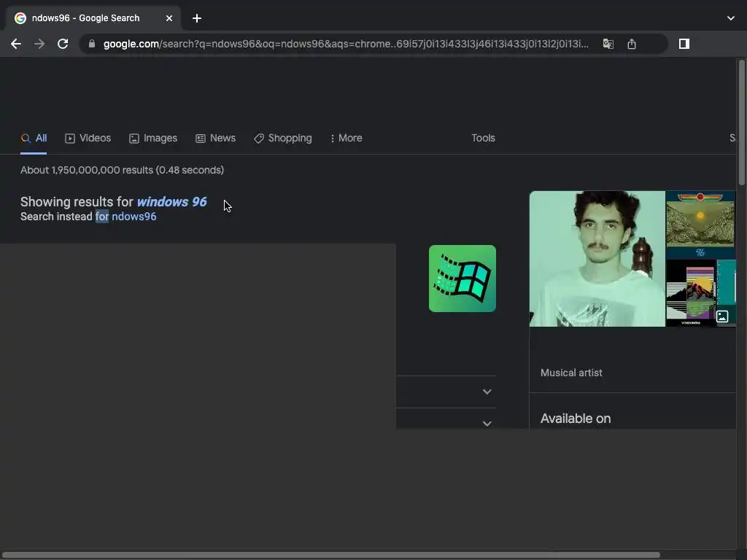Click the Musical artist label

571,373
